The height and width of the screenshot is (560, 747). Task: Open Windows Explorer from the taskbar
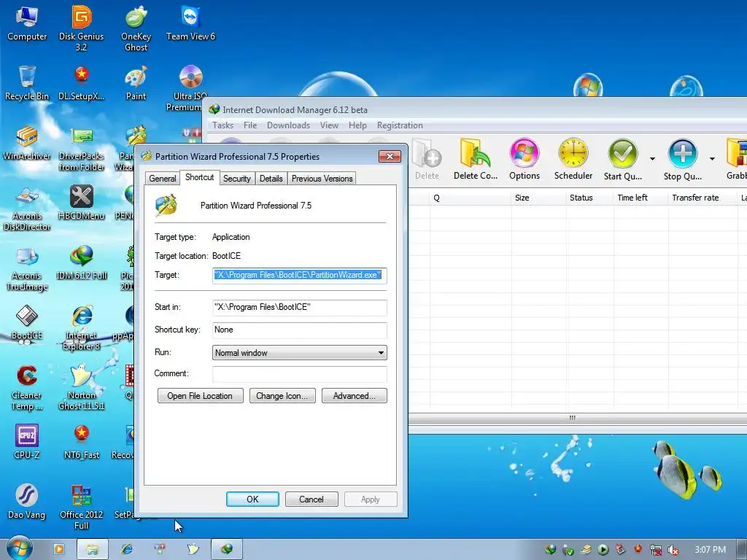(x=93, y=550)
